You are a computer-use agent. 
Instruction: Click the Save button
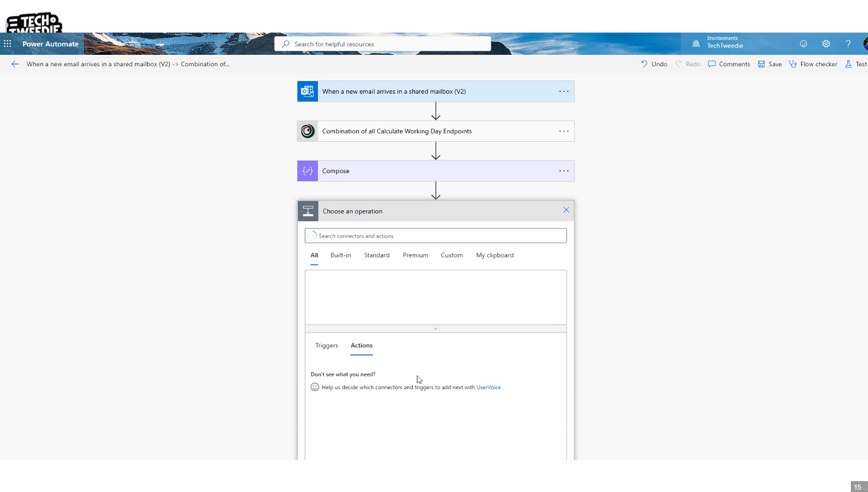[770, 64]
